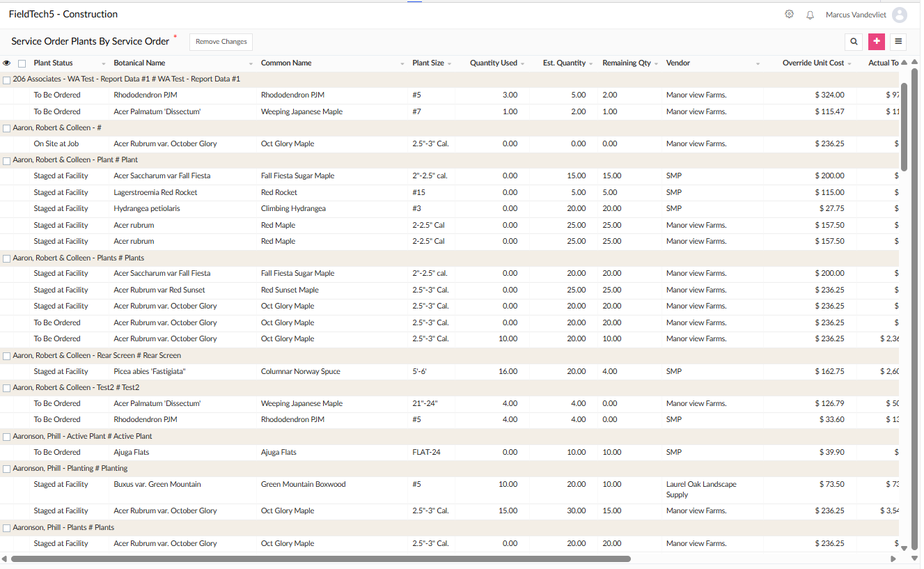This screenshot has width=924, height=569.
Task: Open Marcus Vandevliet profile avatar
Action: pos(900,15)
